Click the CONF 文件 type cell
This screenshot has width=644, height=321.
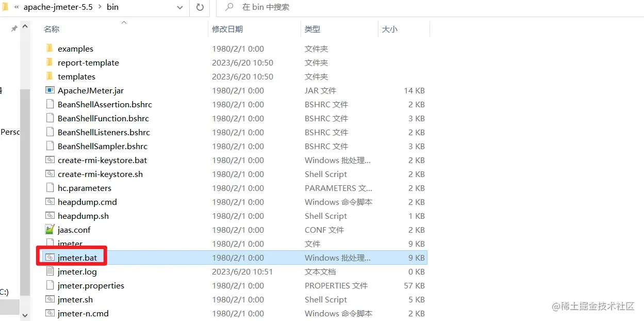coord(324,230)
